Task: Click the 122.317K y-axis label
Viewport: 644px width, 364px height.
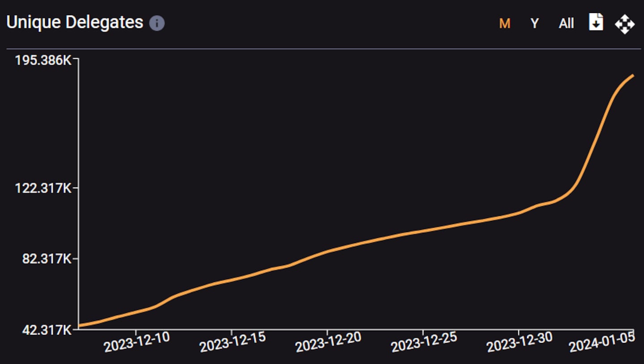Action: 43,188
